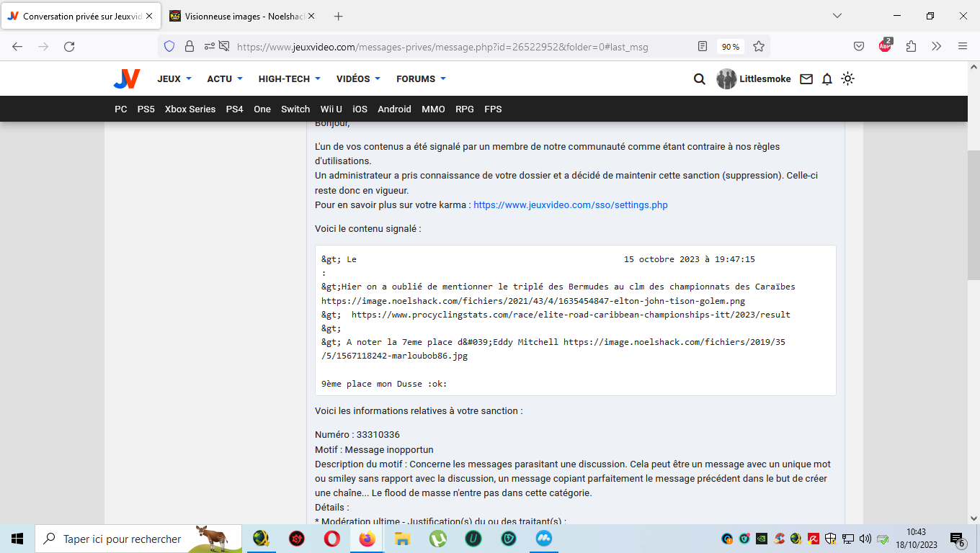Image resolution: width=980 pixels, height=553 pixels.
Task: Open the site search magnifier icon
Action: (x=699, y=79)
